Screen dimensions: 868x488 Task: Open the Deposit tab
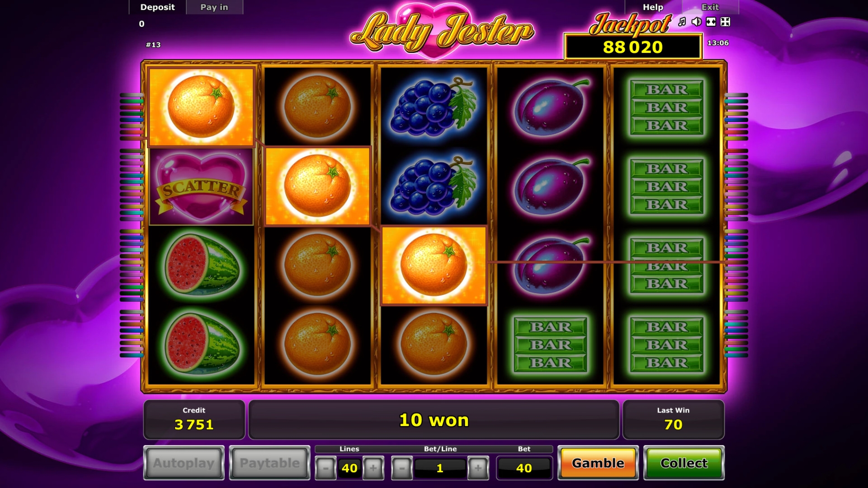pyautogui.click(x=157, y=7)
